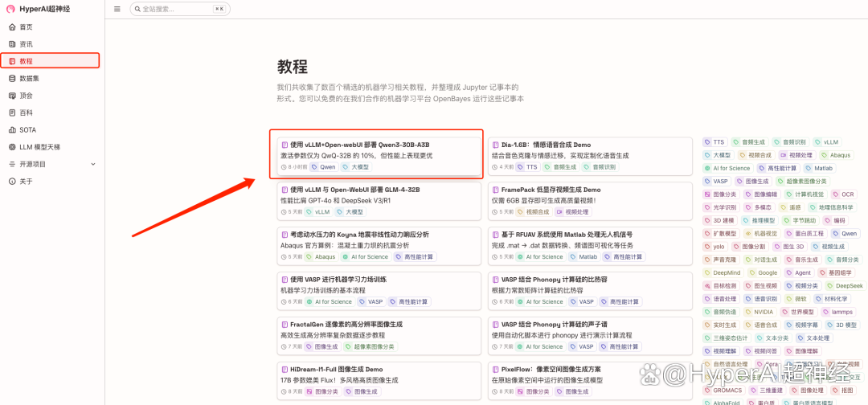The width and height of the screenshot is (868, 405).
Task: Click the TTS tag on the Dia-1.6B card
Action: 527,166
